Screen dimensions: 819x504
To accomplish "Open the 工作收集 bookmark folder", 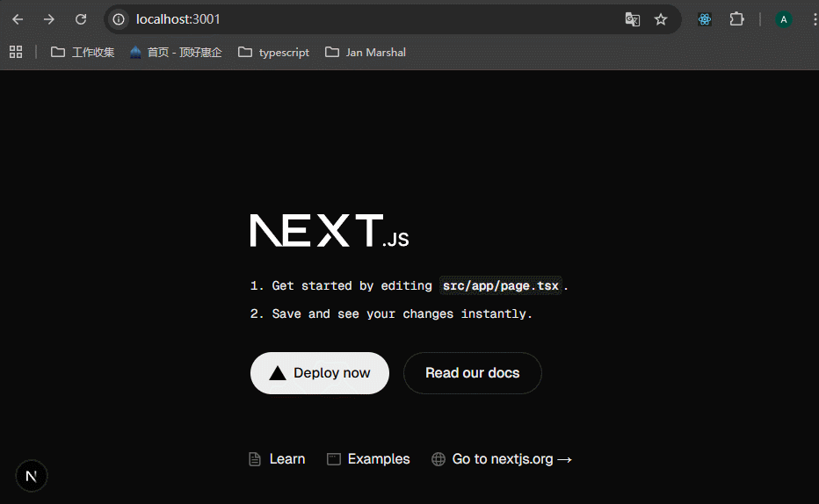I will click(83, 52).
